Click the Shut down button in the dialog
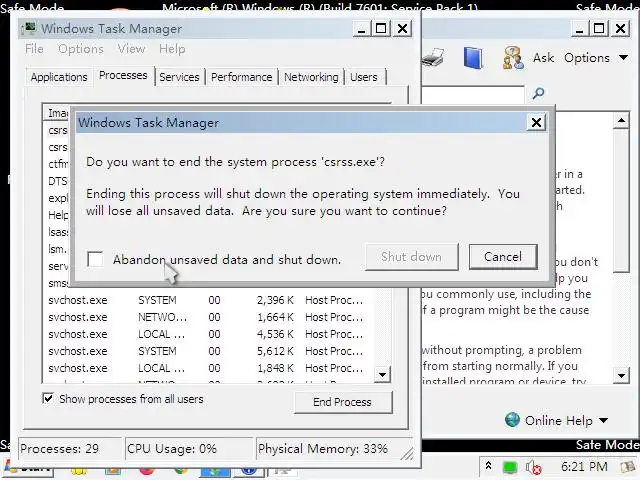This screenshot has height=480, width=640. tap(411, 257)
